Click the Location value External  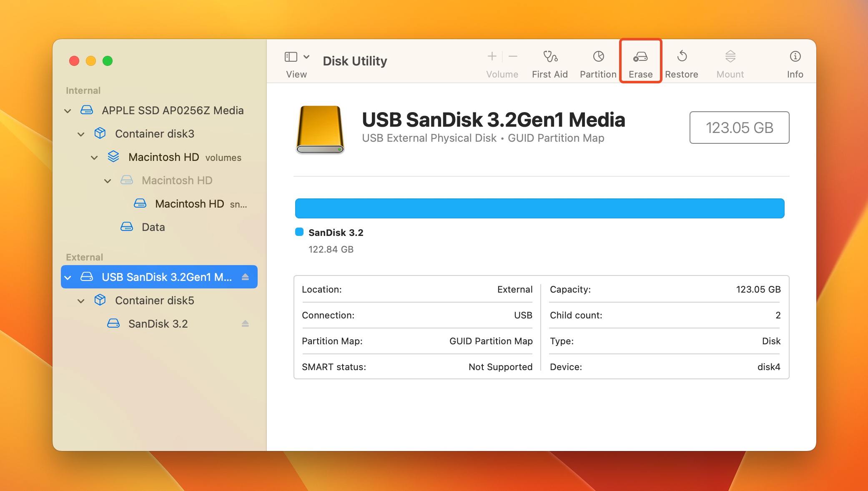(x=515, y=289)
